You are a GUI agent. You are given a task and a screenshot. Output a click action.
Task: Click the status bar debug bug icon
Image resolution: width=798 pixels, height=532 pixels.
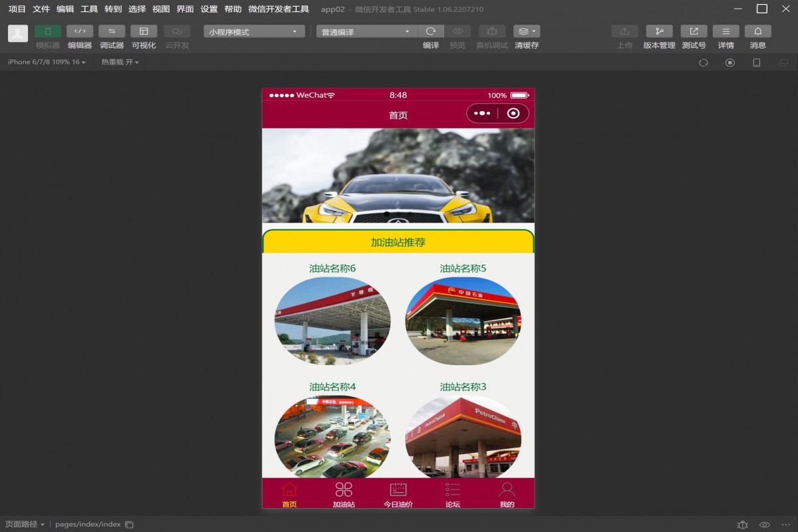coord(743,525)
